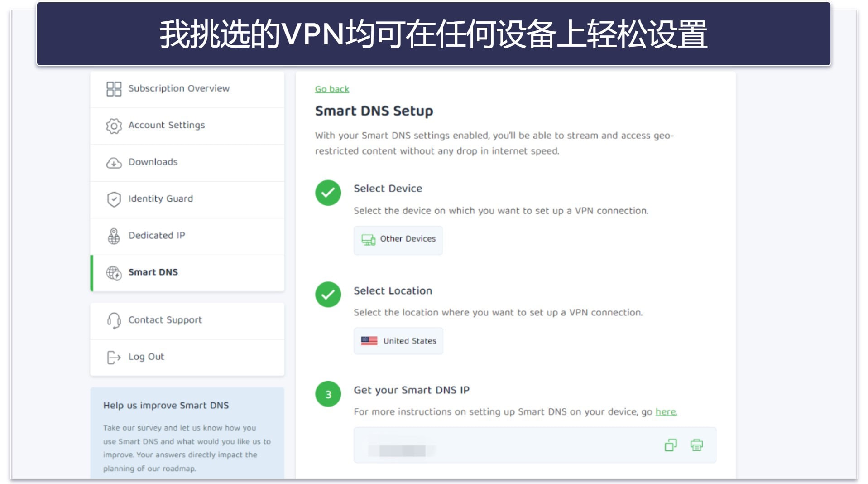This screenshot has width=868, height=484.
Task: Open Contact Support
Action: [187, 320]
